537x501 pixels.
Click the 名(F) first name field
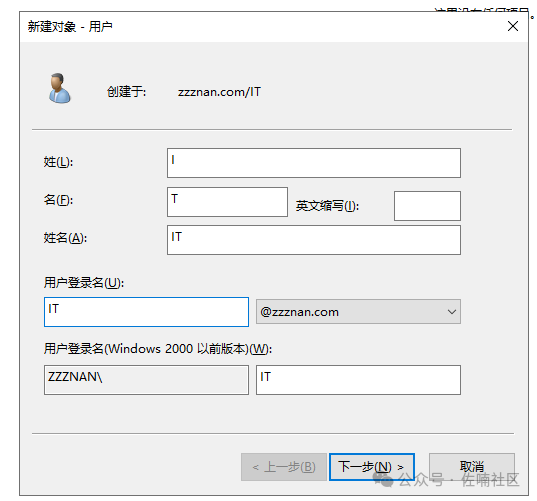(227, 202)
